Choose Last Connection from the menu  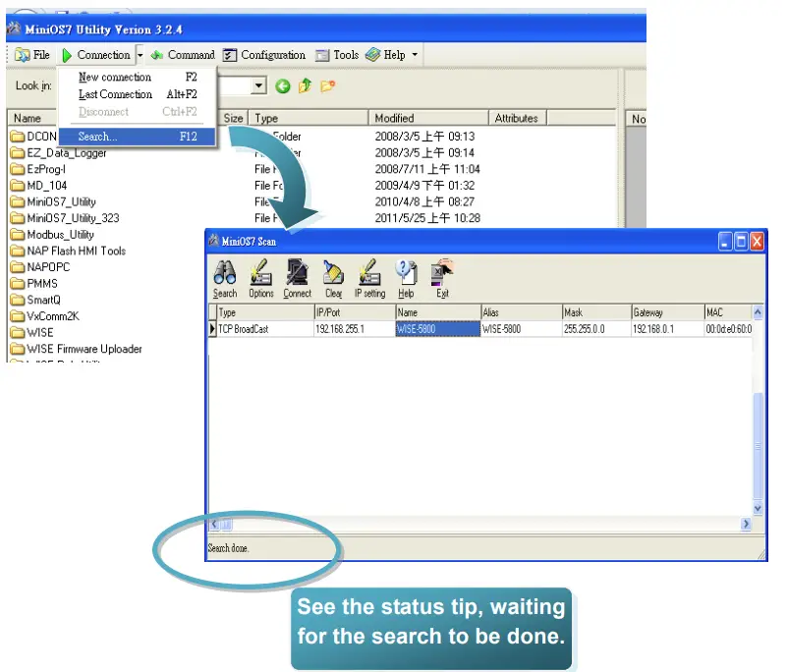(138, 94)
